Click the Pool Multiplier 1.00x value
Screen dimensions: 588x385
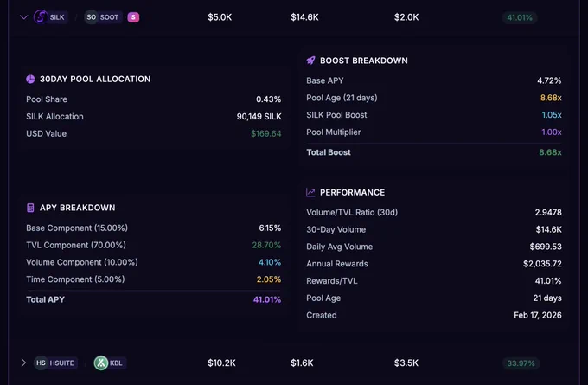click(552, 132)
